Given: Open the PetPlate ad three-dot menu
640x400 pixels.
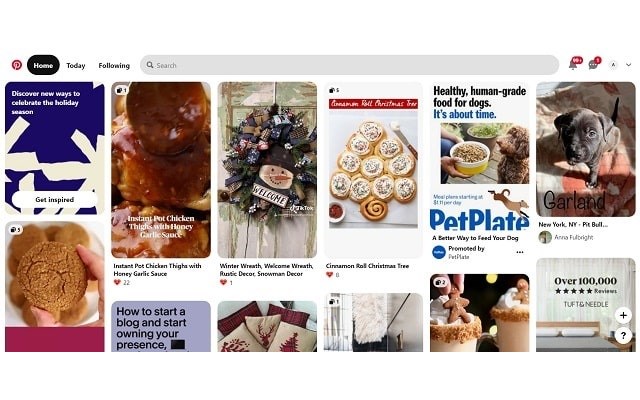Looking at the screenshot, I should pos(520,252).
